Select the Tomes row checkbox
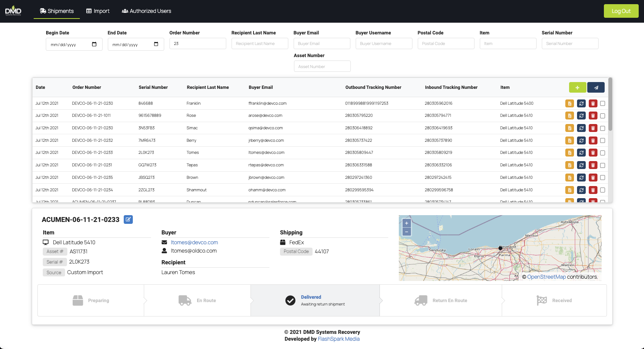The width and height of the screenshot is (644, 349). point(602,153)
